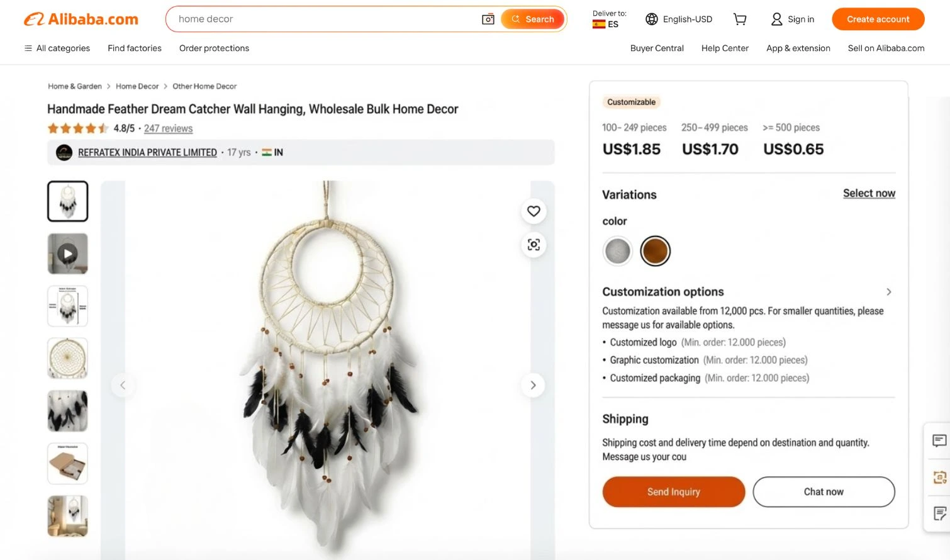Click the Send Inquiry button
The width and height of the screenshot is (950, 560).
point(673,491)
